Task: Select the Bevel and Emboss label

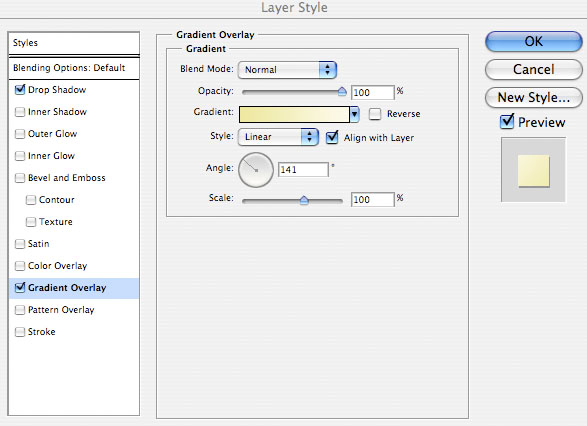Action: pyautogui.click(x=67, y=178)
